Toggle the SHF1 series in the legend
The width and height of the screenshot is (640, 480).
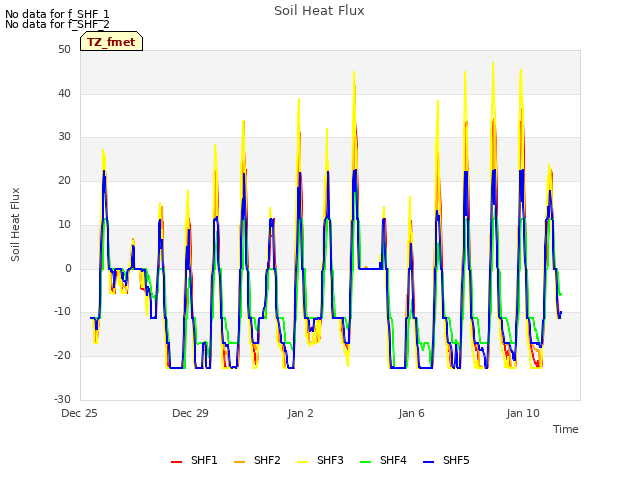(194, 460)
